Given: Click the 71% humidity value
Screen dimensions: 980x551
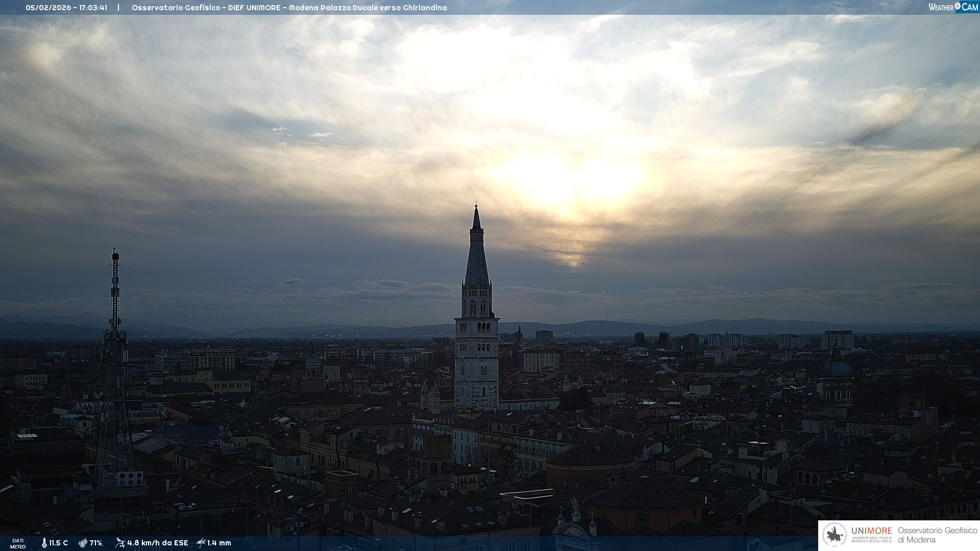Looking at the screenshot, I should coord(96,543).
